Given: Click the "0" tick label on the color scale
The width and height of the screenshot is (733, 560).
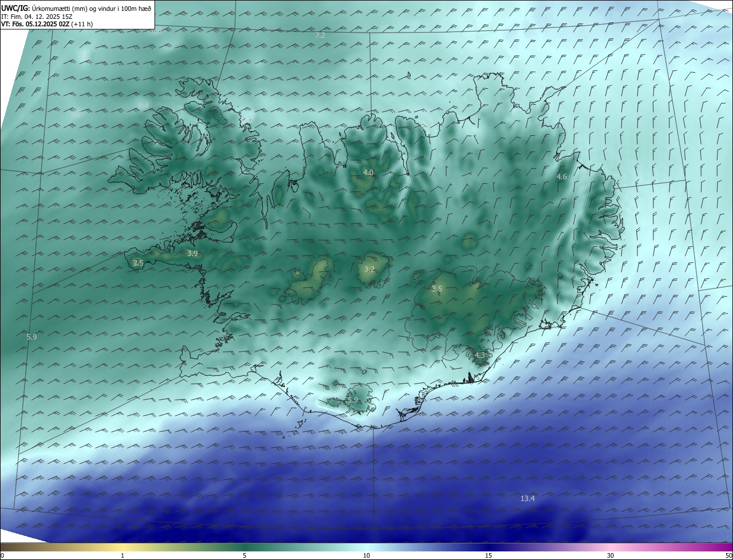Looking at the screenshot, I should [x=2, y=555].
